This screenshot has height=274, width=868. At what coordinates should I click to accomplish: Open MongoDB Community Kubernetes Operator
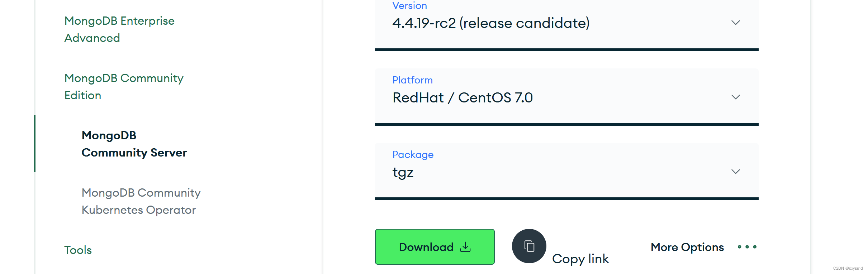pyautogui.click(x=141, y=201)
